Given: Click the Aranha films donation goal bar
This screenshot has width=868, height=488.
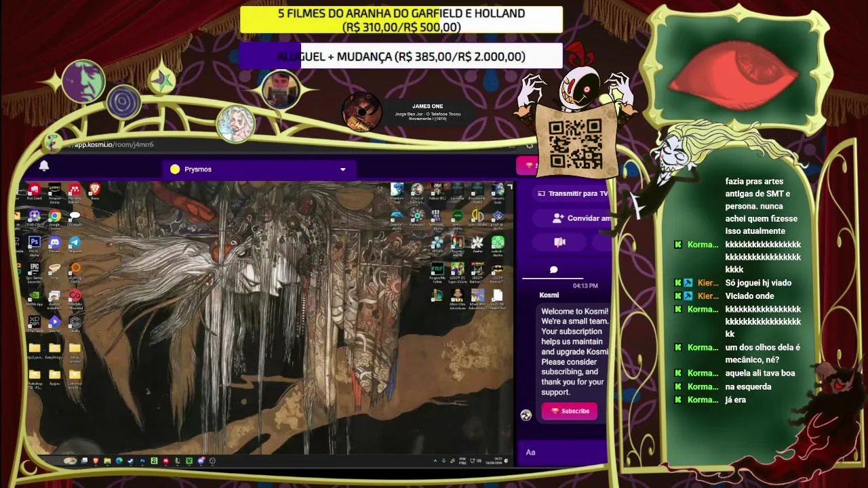Looking at the screenshot, I should pos(401,20).
